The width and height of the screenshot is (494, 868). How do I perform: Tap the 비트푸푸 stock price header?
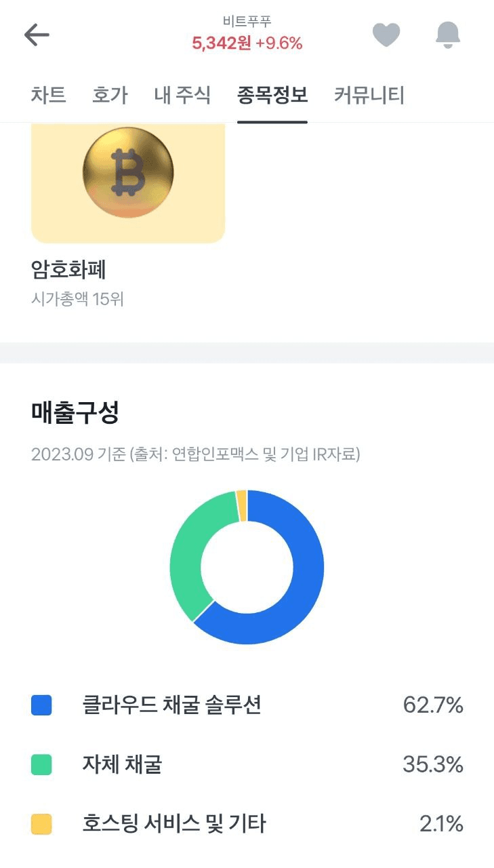click(247, 34)
